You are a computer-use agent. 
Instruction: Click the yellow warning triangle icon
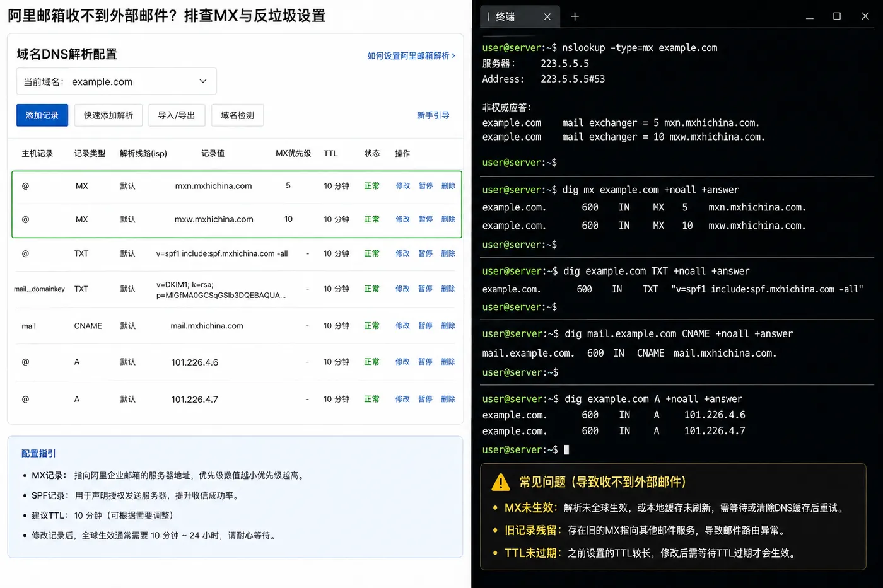(x=501, y=482)
